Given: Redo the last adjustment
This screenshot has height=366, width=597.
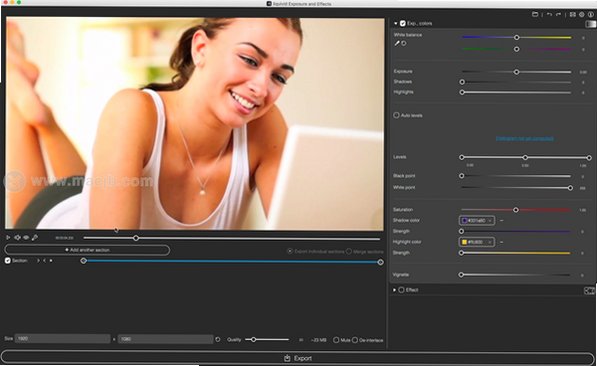Looking at the screenshot, I should [559, 14].
